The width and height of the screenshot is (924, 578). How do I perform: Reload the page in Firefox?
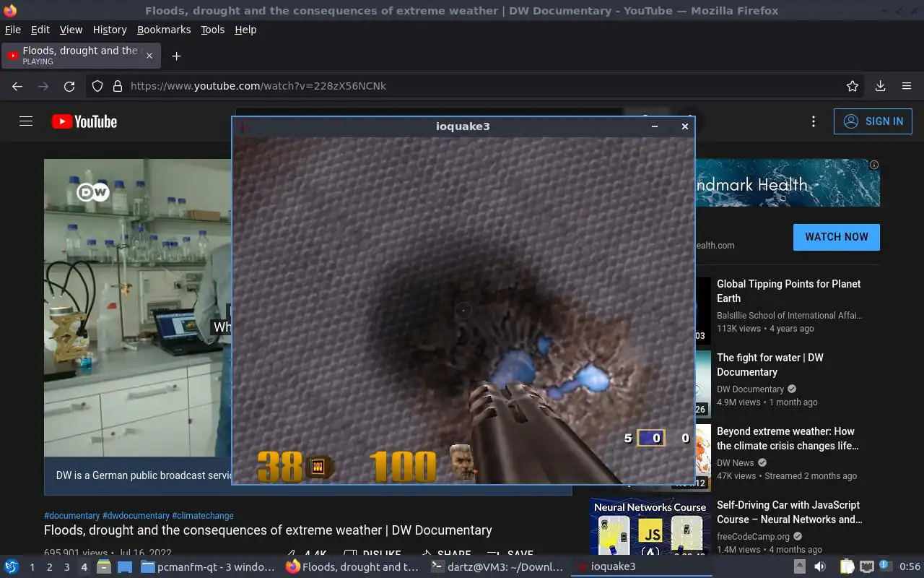coord(69,86)
